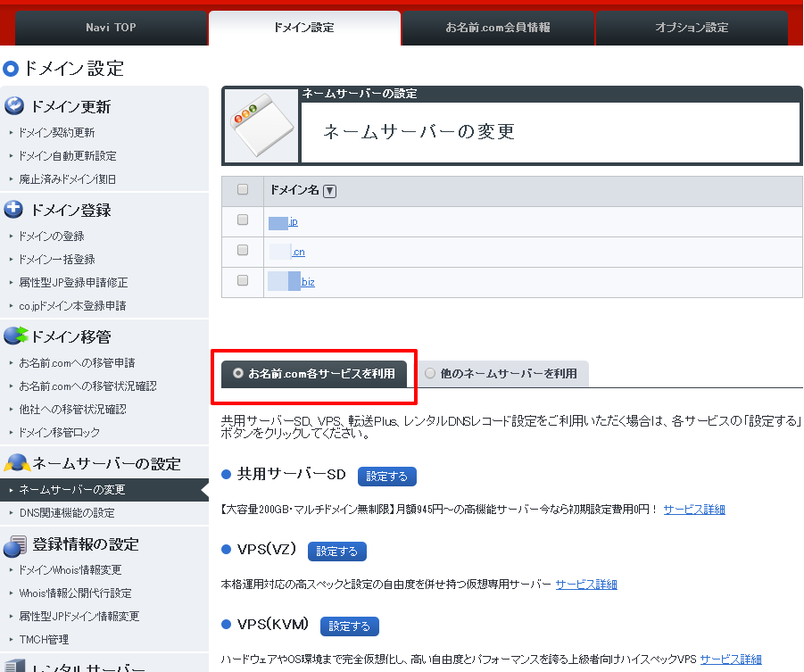
Task: Open お名前.comへの移管申請 sidebar link
Action: click(77, 363)
